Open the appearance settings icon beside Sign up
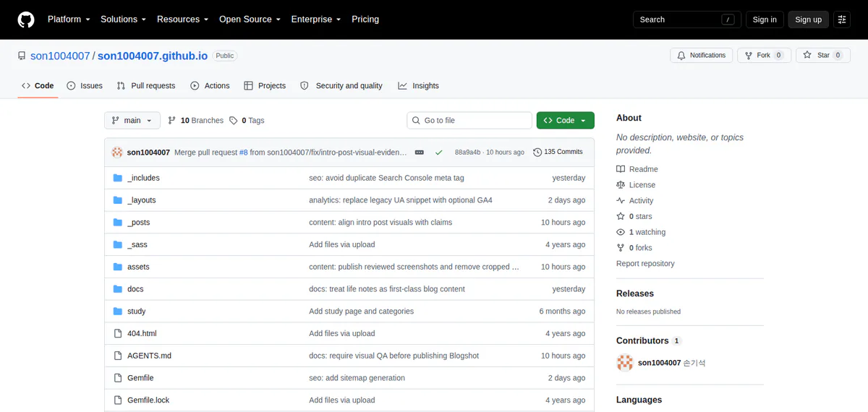868x412 pixels. pos(842,20)
